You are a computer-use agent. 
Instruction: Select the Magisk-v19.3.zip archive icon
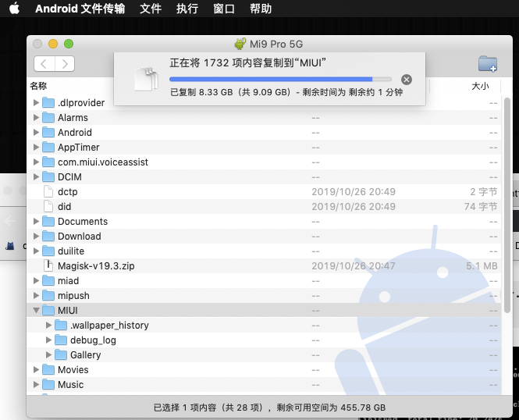48,265
